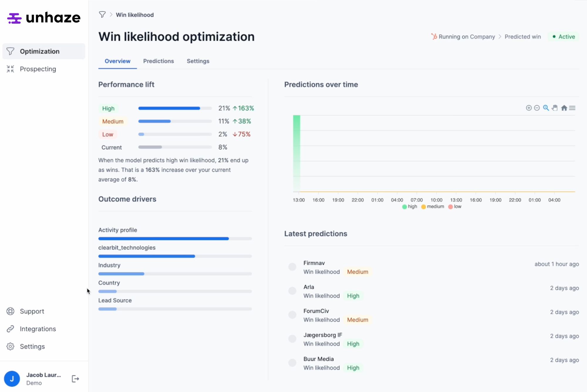Click the Active status indicator

point(563,36)
